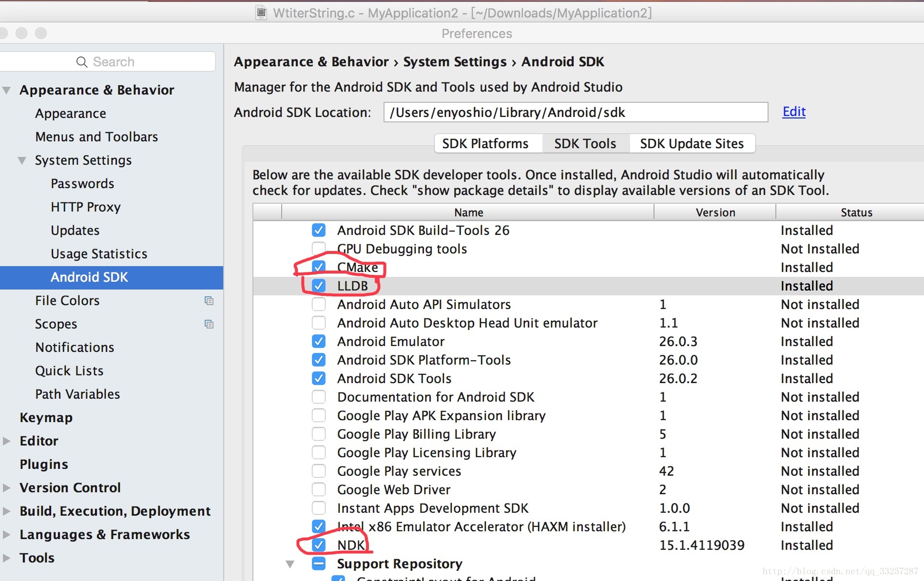Image resolution: width=924 pixels, height=581 pixels.
Task: Select Keymap in the sidebar
Action: tap(46, 418)
